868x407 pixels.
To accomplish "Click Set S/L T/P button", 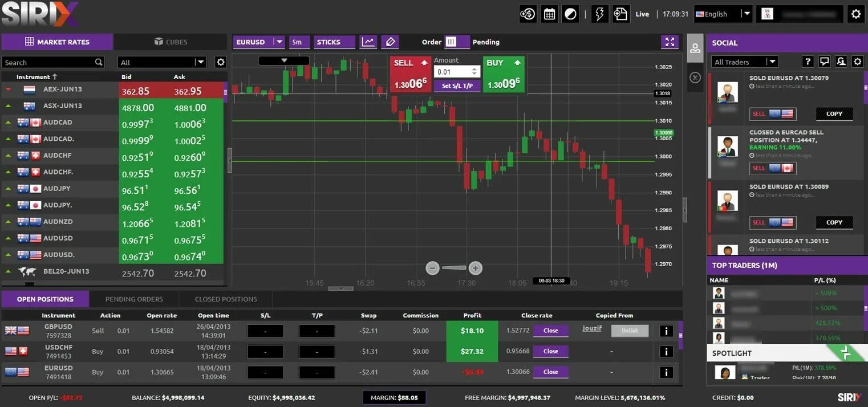I will click(457, 86).
